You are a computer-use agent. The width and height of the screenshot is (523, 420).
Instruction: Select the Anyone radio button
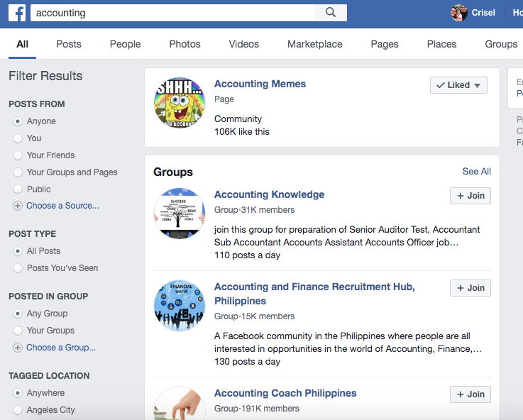click(x=18, y=121)
